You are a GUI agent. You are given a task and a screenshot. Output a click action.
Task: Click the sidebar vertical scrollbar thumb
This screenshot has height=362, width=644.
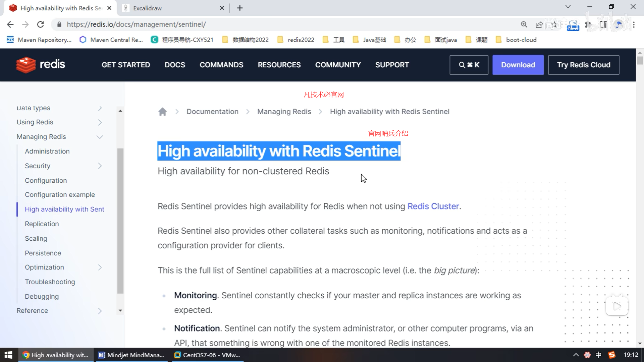(120, 221)
